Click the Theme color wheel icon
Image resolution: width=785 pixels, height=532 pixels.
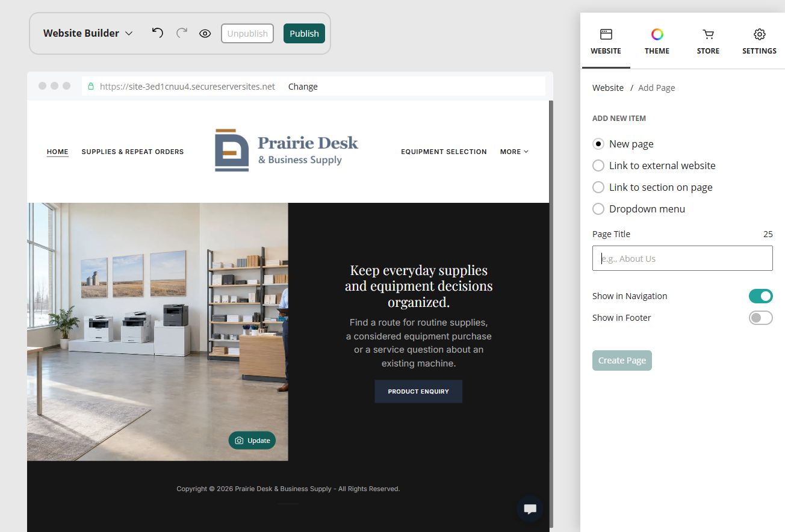tap(657, 34)
